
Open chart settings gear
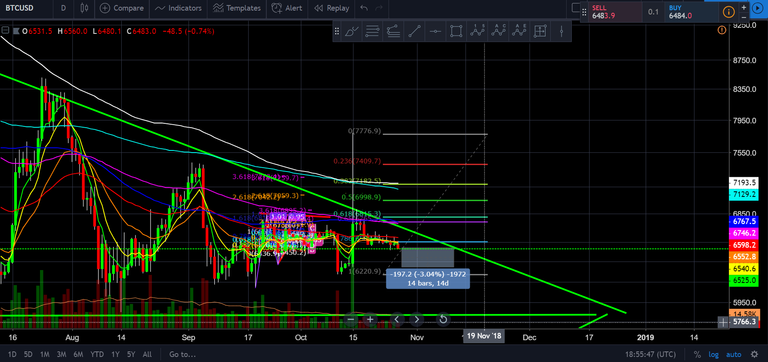tap(755, 354)
